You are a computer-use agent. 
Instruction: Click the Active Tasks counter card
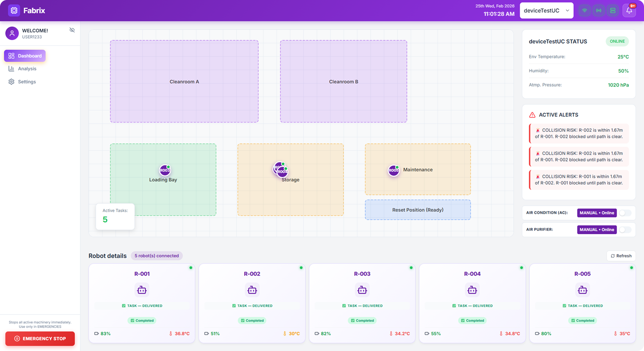pyautogui.click(x=115, y=216)
